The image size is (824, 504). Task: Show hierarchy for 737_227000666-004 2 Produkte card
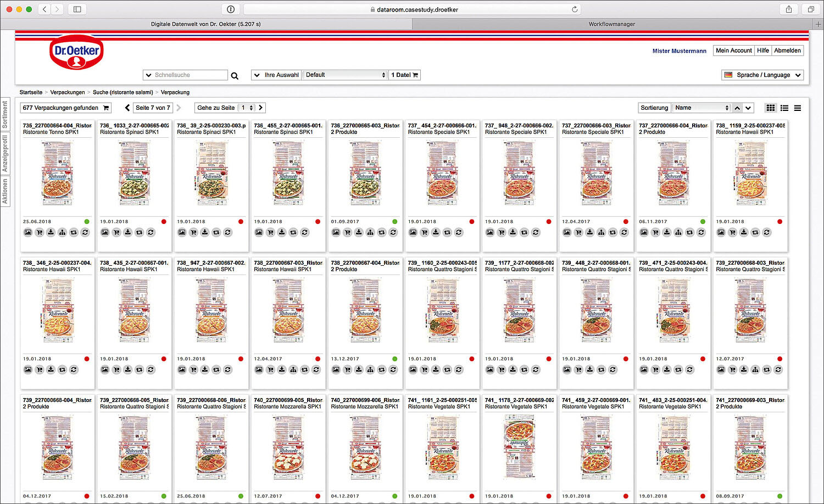pos(678,232)
